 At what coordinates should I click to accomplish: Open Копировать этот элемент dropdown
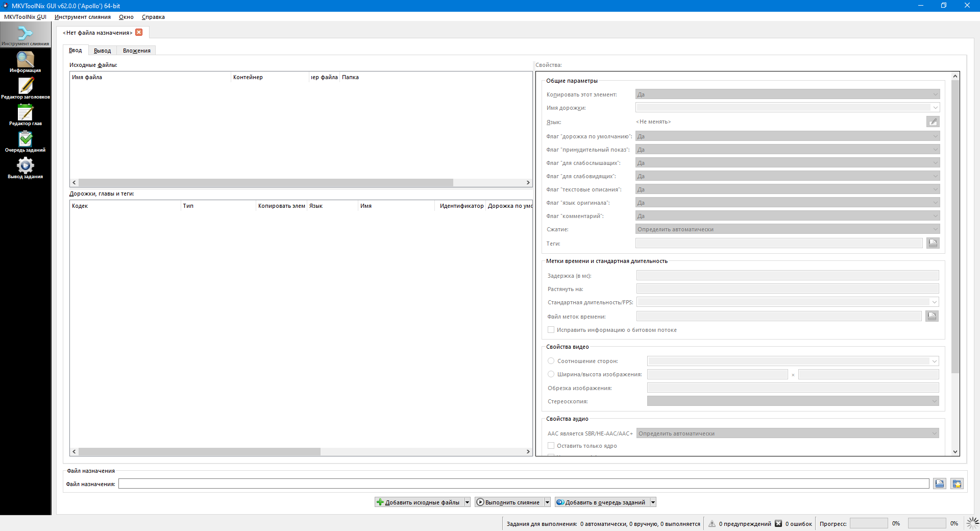pyautogui.click(x=788, y=94)
